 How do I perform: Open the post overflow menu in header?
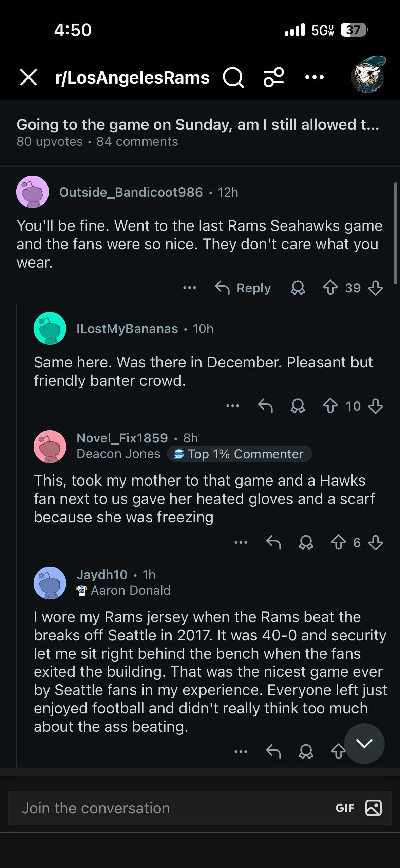314,77
